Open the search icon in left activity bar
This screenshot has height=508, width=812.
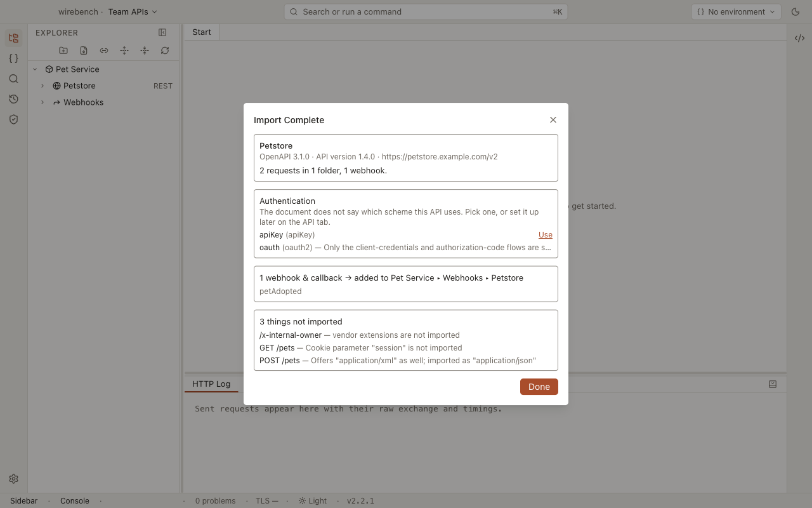click(x=13, y=79)
